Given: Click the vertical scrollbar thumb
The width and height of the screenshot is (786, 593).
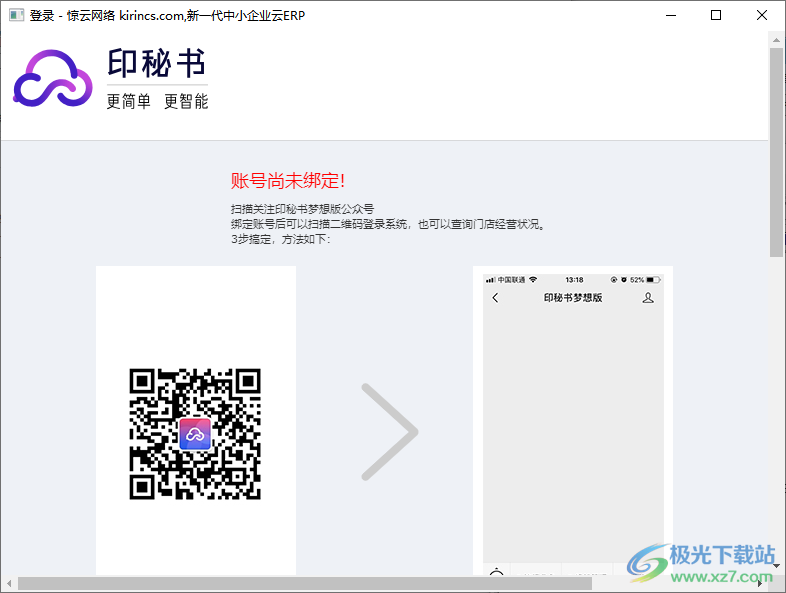Looking at the screenshot, I should [x=776, y=153].
